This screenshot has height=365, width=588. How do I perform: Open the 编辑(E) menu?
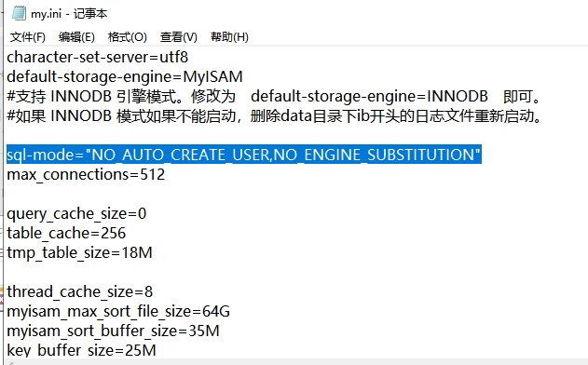[x=76, y=37]
